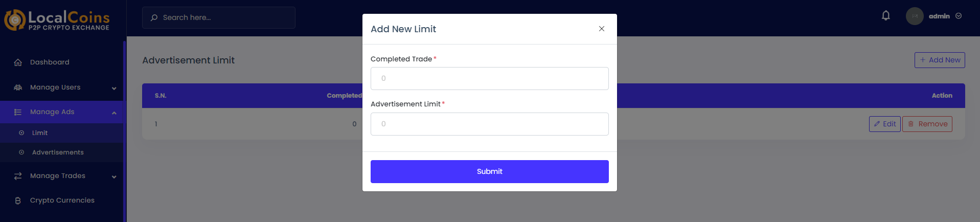980x222 pixels.
Task: Close the Add New Limit dialog
Action: point(602,29)
